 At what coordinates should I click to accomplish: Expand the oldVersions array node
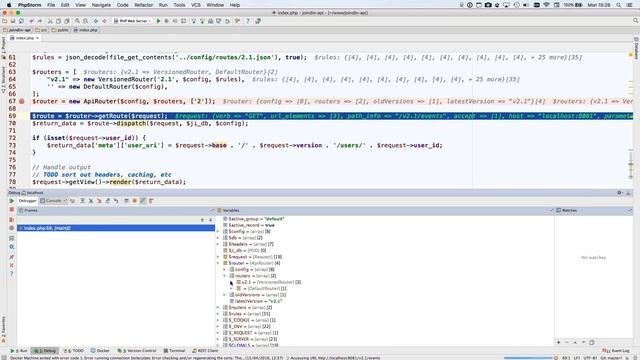coord(224,295)
